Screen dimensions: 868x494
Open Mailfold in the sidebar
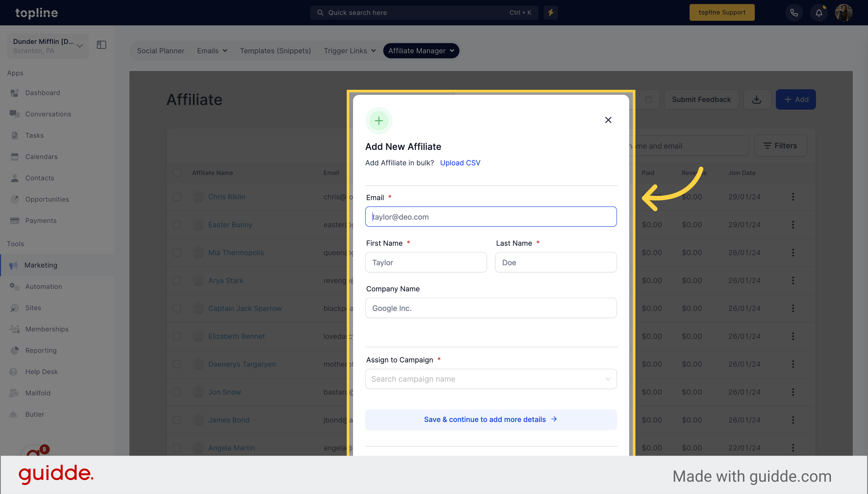(x=38, y=393)
